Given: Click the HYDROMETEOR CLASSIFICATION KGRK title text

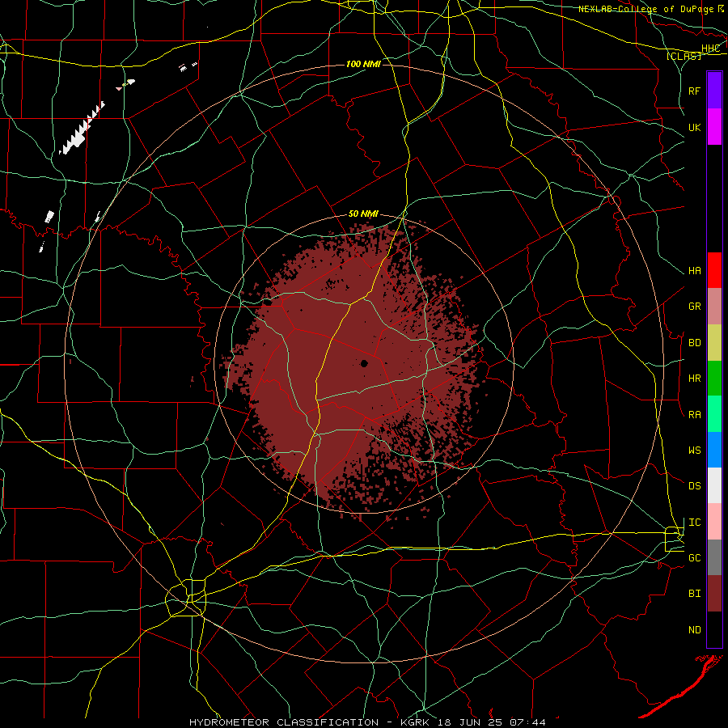Looking at the screenshot, I should (x=367, y=722).
